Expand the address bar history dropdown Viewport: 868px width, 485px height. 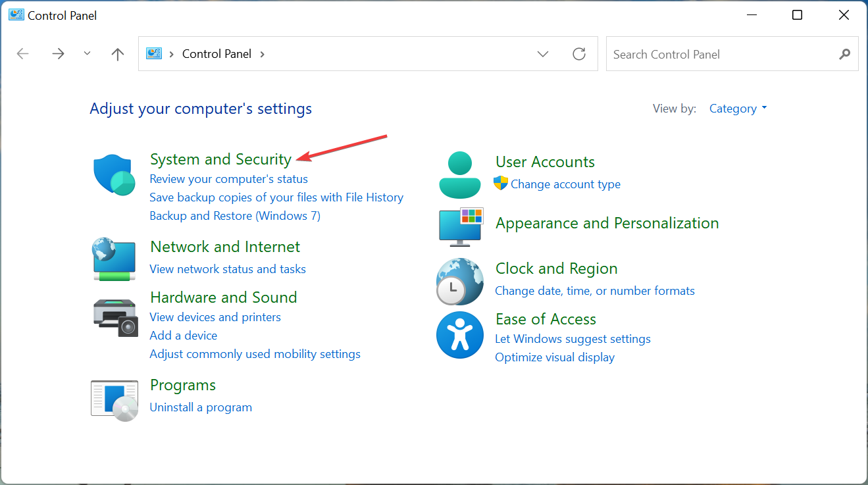(543, 54)
